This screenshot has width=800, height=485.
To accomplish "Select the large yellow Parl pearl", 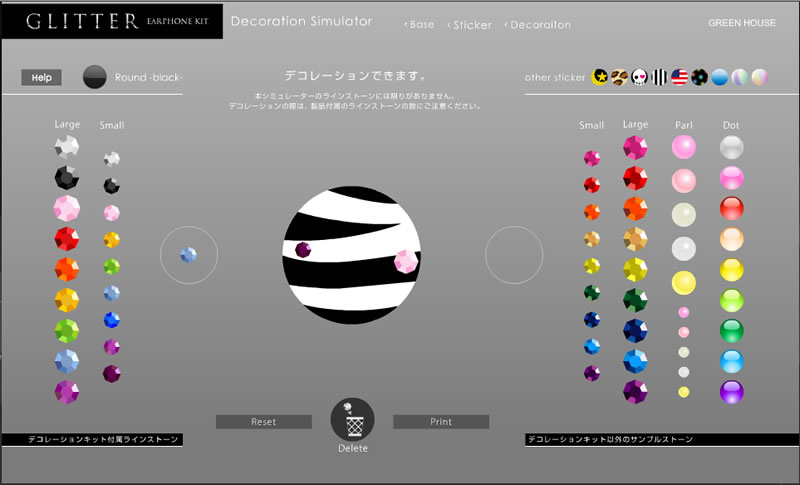I will (683, 282).
